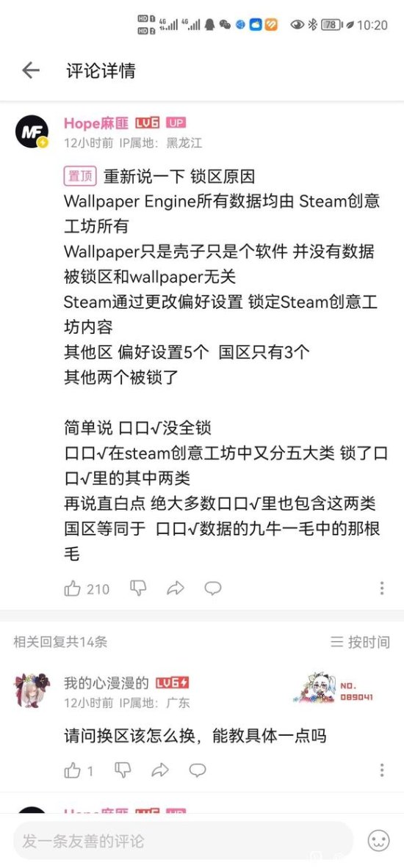This screenshot has height=868, width=404.
Task: Tap the username 我的心漫漫的
Action: coord(107,682)
